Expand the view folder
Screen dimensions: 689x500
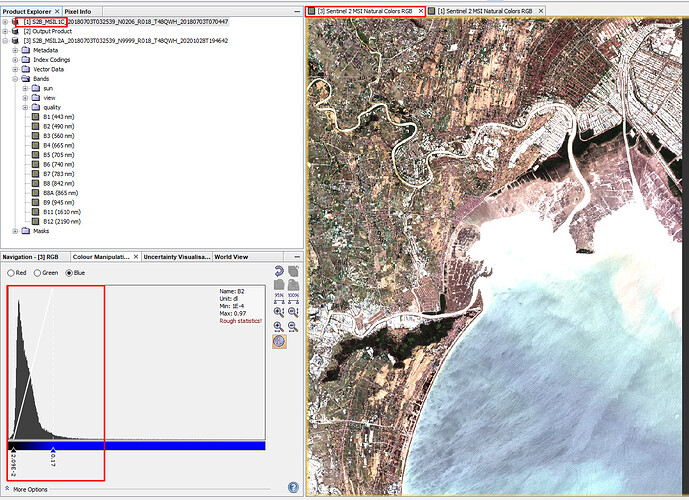click(x=25, y=98)
